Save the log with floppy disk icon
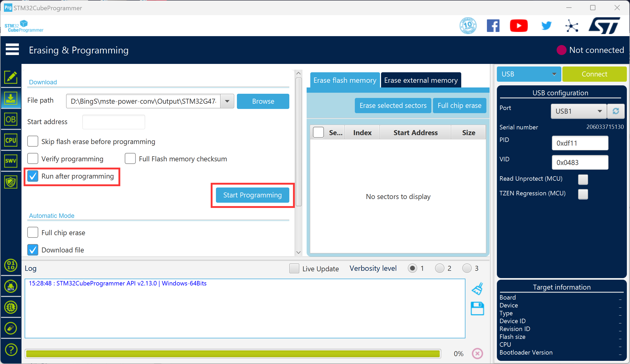This screenshot has height=364, width=630. [x=477, y=308]
